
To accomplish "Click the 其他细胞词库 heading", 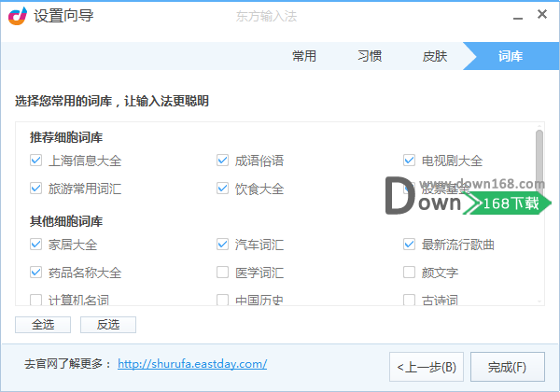I will [x=66, y=221].
